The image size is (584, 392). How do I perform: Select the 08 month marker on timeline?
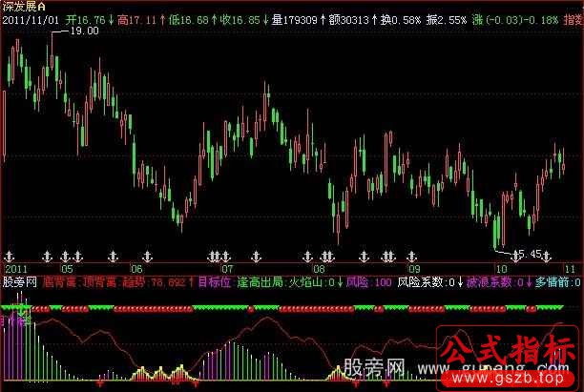[x=319, y=269]
